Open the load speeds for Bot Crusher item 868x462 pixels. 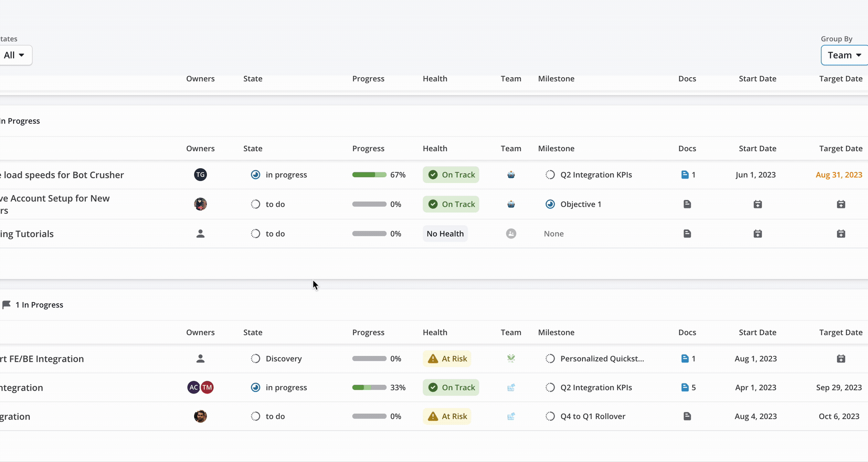click(x=62, y=175)
